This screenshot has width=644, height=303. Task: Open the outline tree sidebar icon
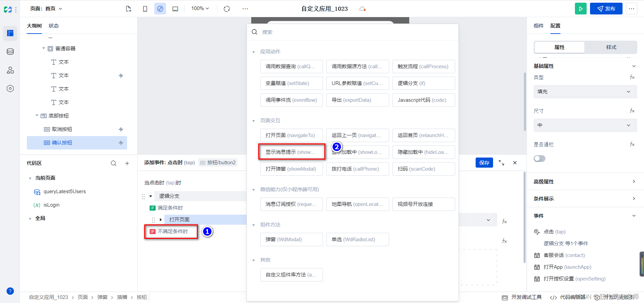(10, 33)
